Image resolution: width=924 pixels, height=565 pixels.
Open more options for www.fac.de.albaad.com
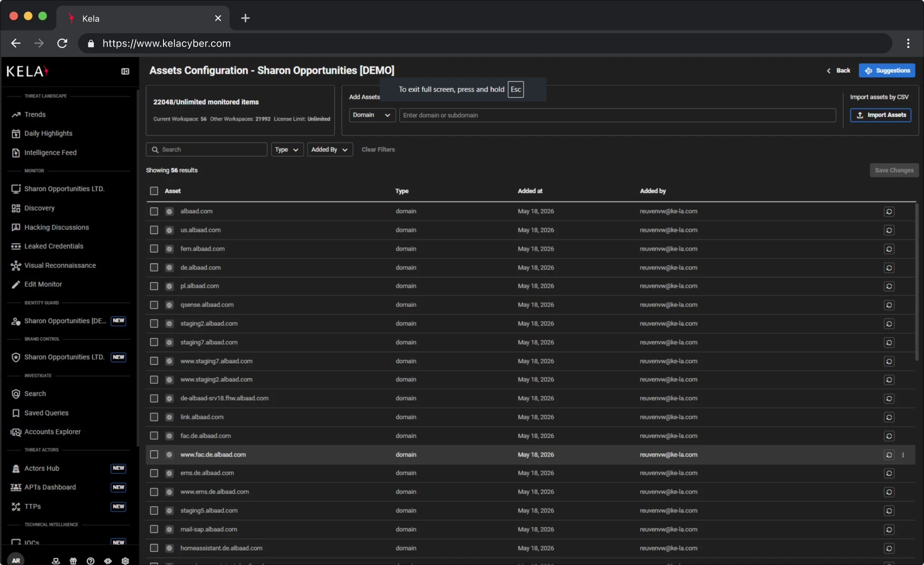pos(903,455)
